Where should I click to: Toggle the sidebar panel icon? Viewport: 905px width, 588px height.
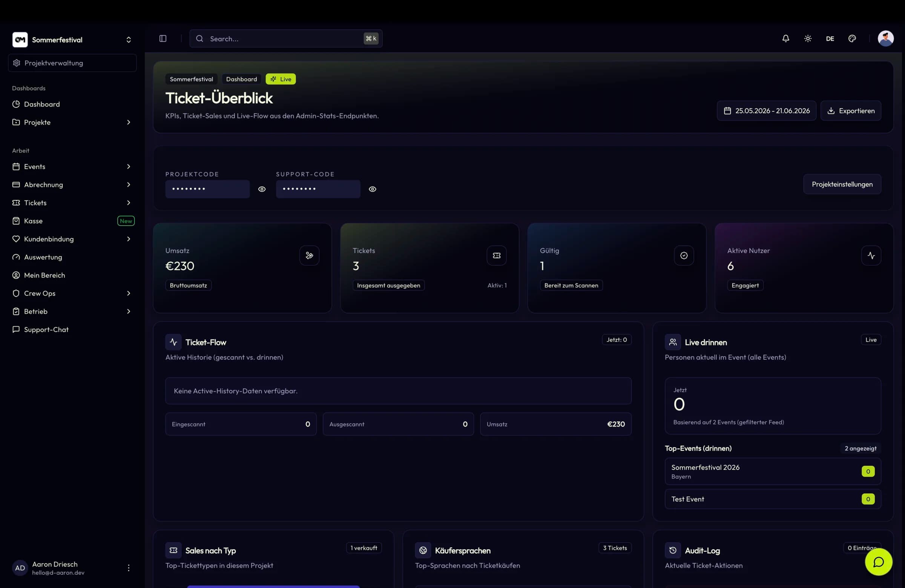point(163,38)
